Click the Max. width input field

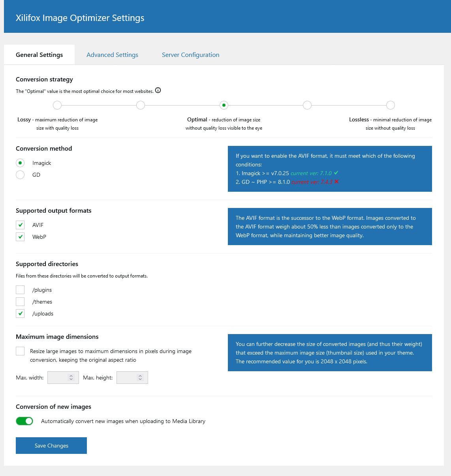pyautogui.click(x=63, y=378)
